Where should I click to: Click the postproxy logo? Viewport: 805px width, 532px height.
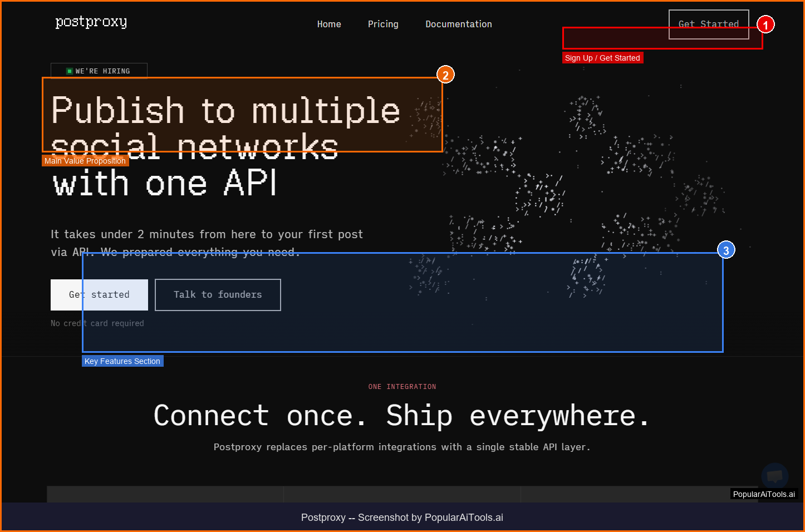(x=91, y=22)
